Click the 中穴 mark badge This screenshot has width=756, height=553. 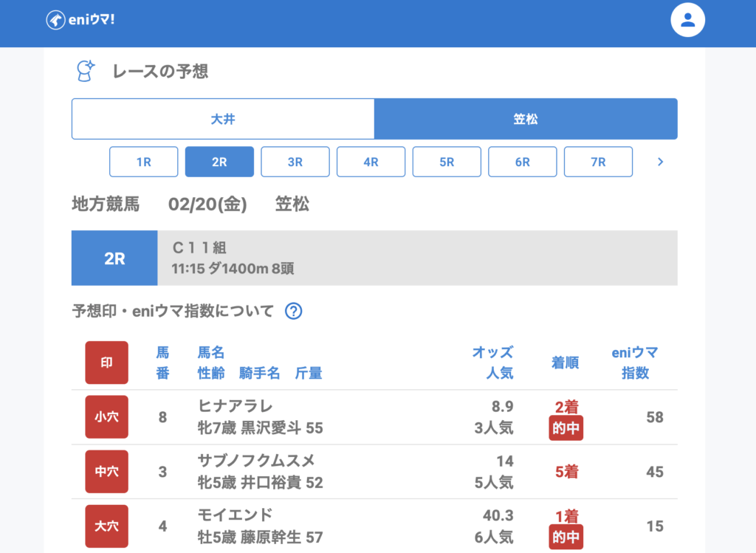pos(106,472)
